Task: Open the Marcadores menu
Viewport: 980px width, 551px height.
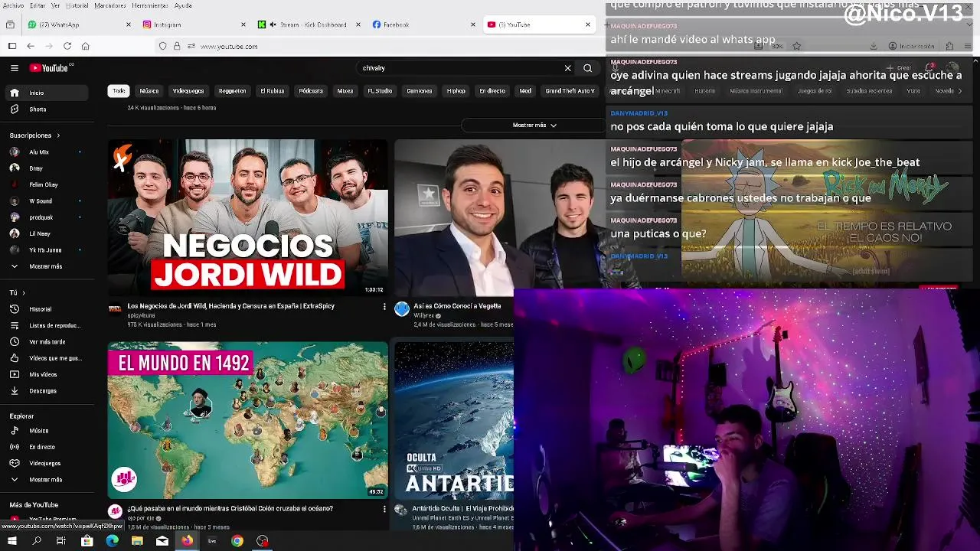Action: [x=109, y=5]
